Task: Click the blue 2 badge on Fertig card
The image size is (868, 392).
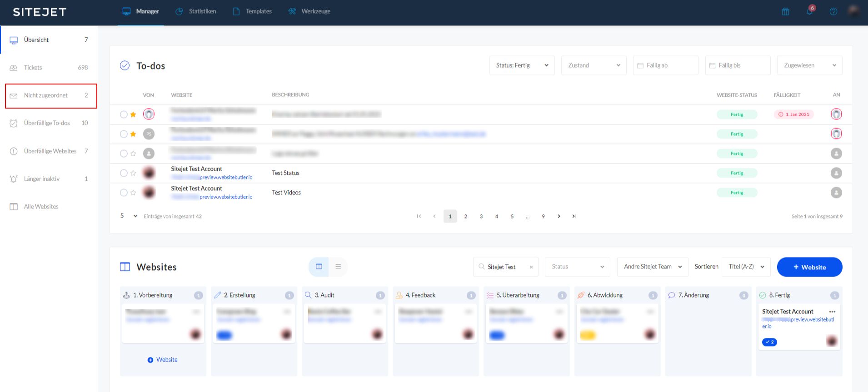Action: pos(769,342)
